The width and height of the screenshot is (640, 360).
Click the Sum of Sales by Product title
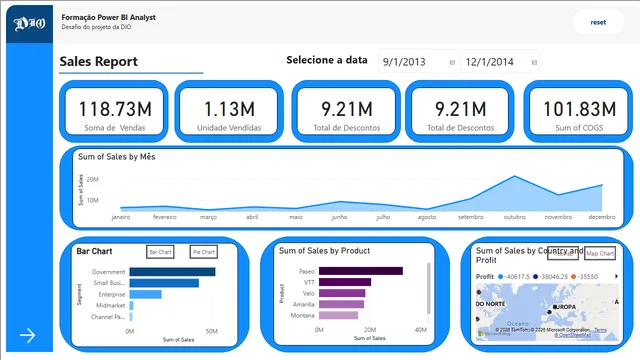tap(324, 251)
